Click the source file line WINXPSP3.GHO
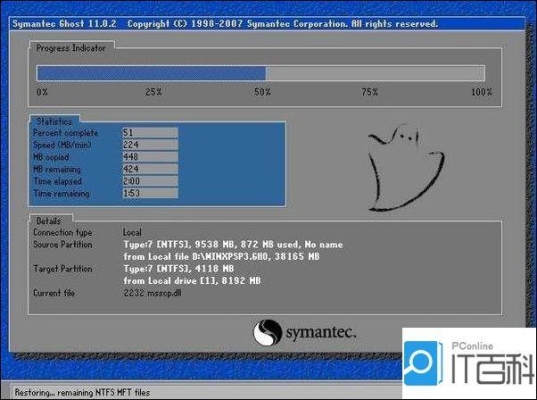This screenshot has width=537, height=400. 221,257
